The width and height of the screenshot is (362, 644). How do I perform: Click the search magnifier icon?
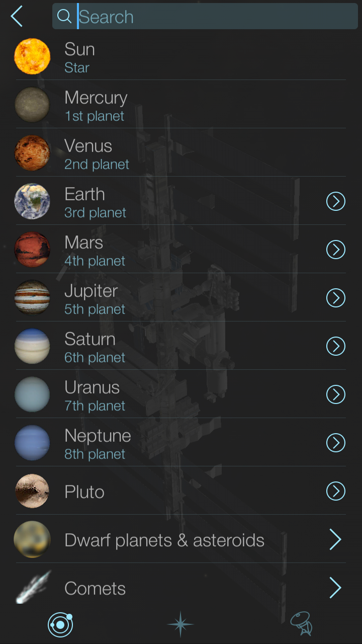pos(64,17)
